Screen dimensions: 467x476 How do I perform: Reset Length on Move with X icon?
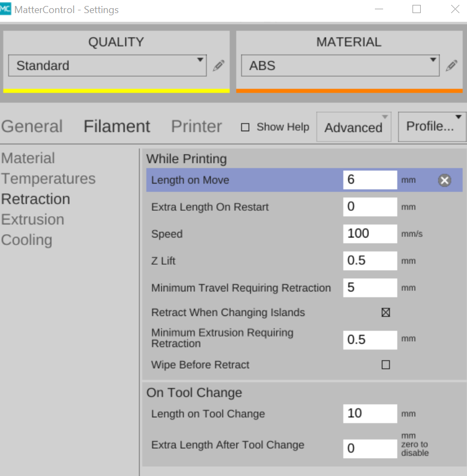[445, 180]
